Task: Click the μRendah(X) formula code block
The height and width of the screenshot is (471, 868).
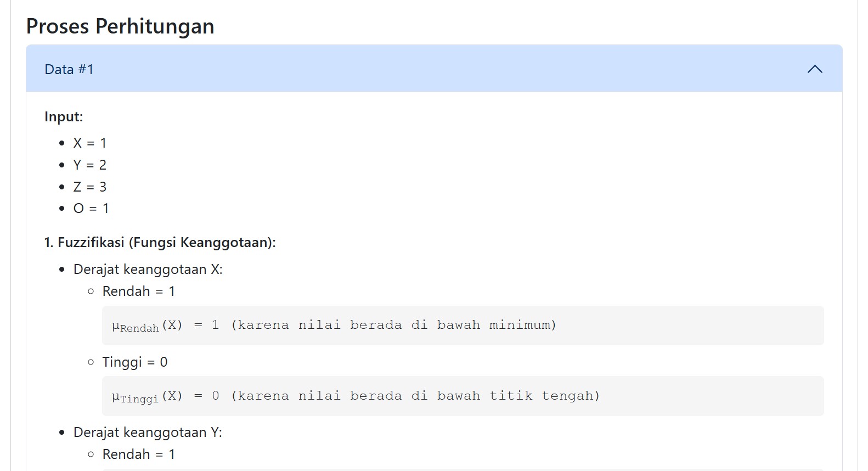Action: coord(463,326)
